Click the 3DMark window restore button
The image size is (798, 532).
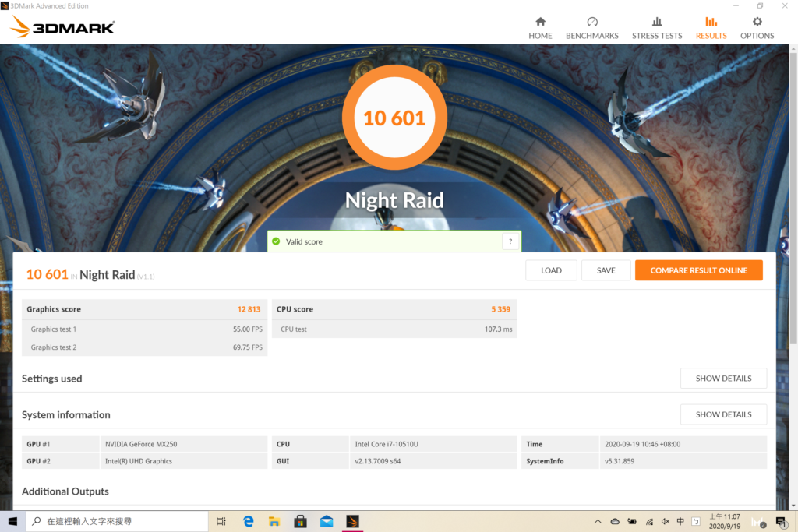click(x=760, y=5)
